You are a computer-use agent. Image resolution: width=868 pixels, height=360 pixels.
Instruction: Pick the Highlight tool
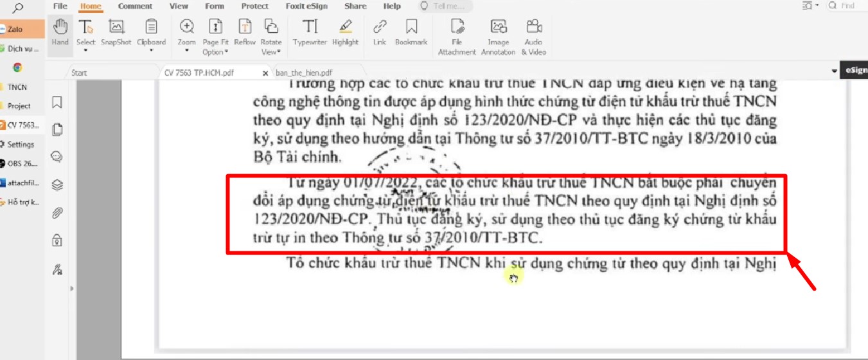(345, 32)
